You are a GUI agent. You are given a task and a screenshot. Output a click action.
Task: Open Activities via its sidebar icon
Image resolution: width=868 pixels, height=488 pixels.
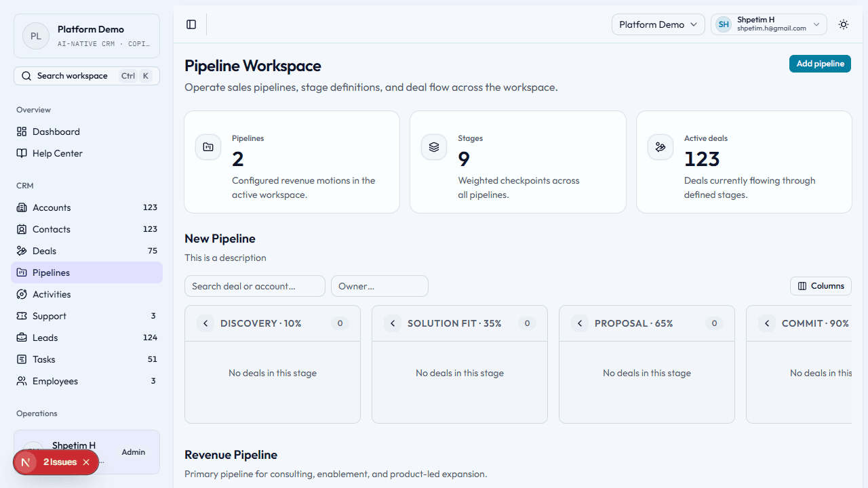[22, 294]
